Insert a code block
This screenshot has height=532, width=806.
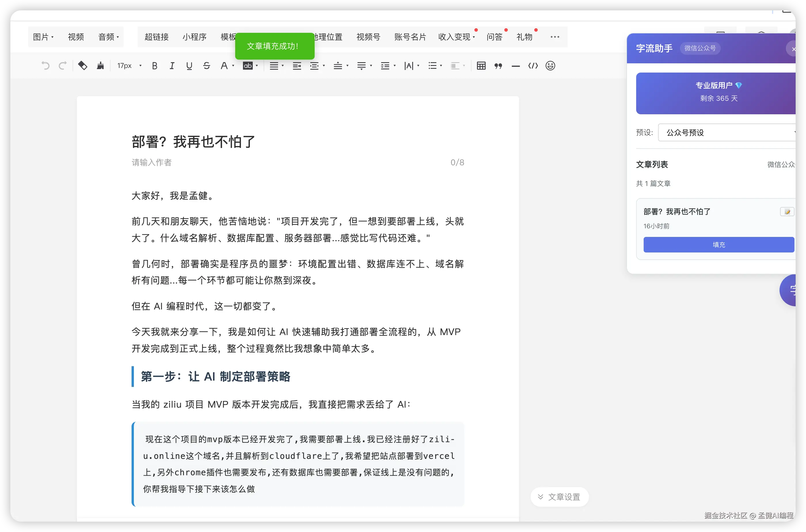[x=533, y=66]
